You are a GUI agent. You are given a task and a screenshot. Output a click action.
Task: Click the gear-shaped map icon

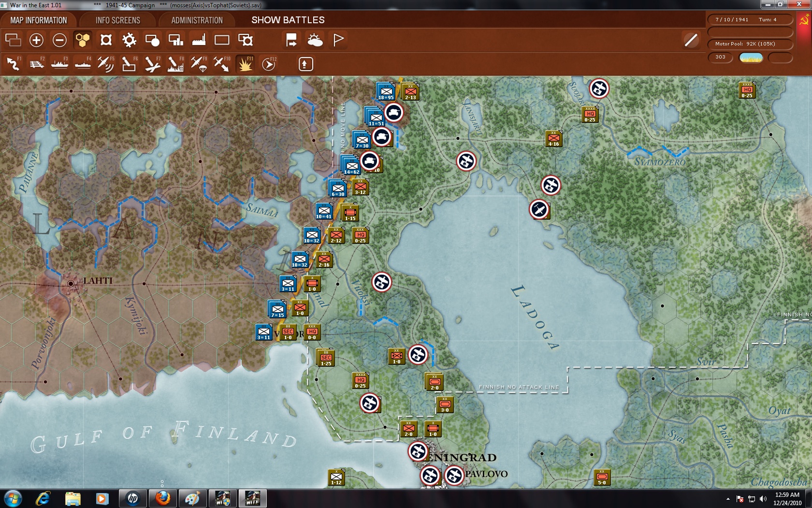(x=129, y=40)
